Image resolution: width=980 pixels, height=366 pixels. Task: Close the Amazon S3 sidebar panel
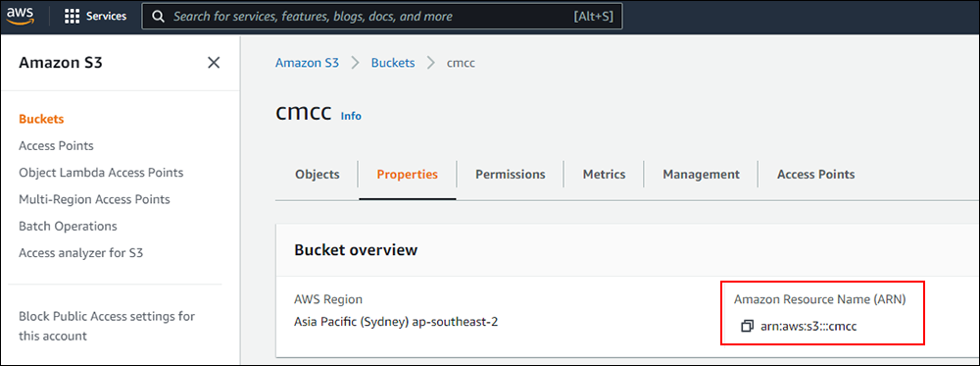point(214,63)
